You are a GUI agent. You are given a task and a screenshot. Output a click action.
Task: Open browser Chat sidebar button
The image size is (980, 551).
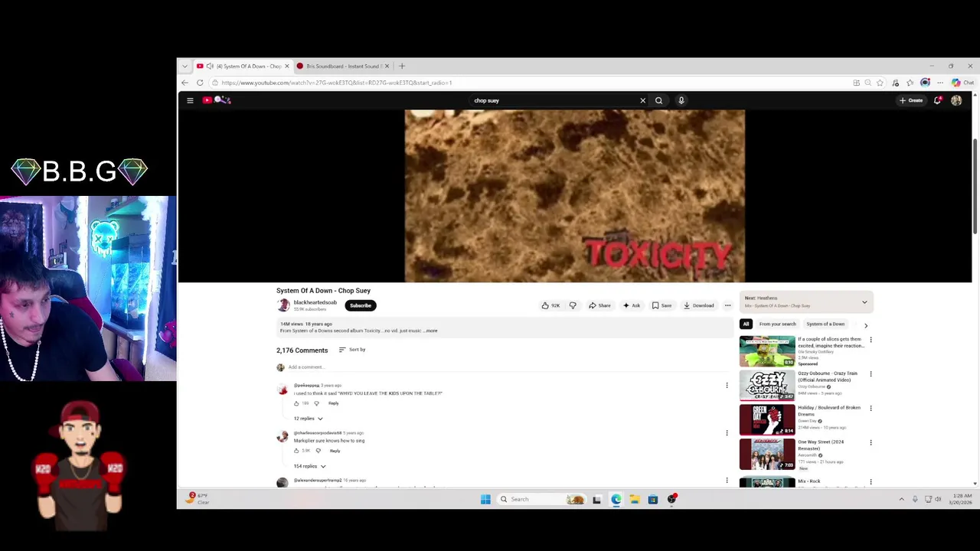point(962,83)
